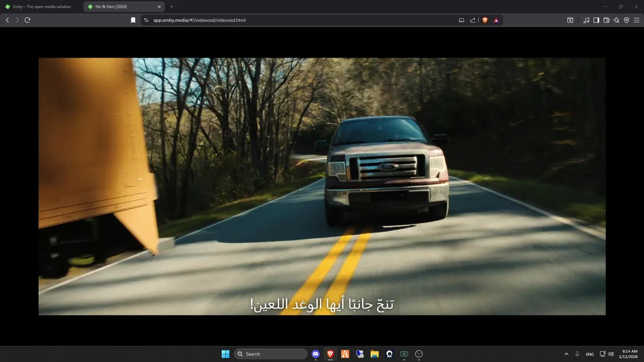This screenshot has height=362, width=644.
Task: Open the Brave Shields lion icon
Action: tap(485, 20)
